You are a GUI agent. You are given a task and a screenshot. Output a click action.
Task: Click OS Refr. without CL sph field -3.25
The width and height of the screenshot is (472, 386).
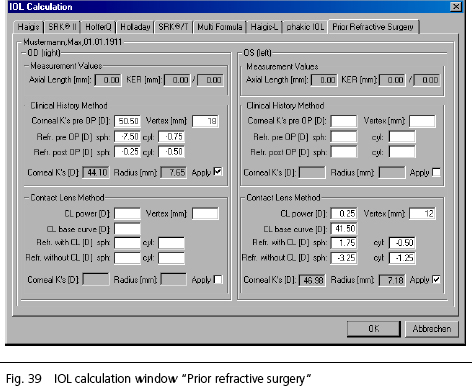coord(344,258)
